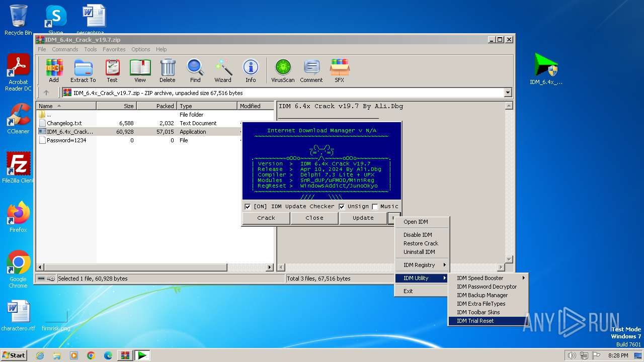Open the Help menu
Viewport: 644px width, 362px height.
(161, 49)
